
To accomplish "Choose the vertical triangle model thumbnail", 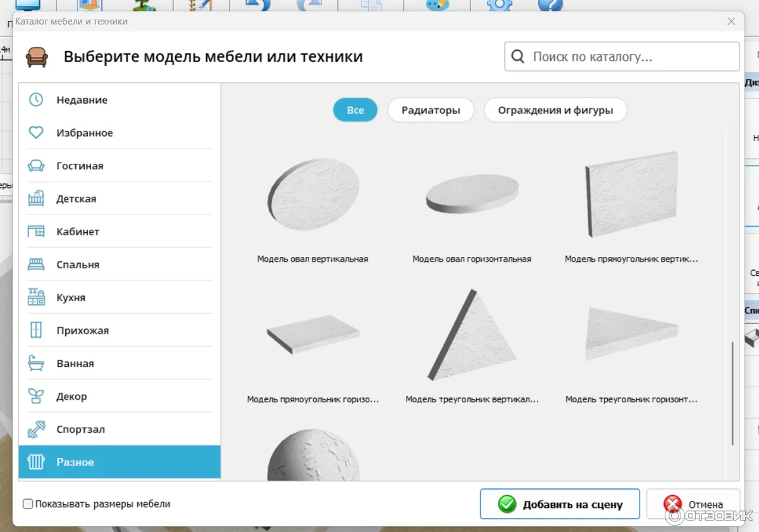I will coord(472,335).
